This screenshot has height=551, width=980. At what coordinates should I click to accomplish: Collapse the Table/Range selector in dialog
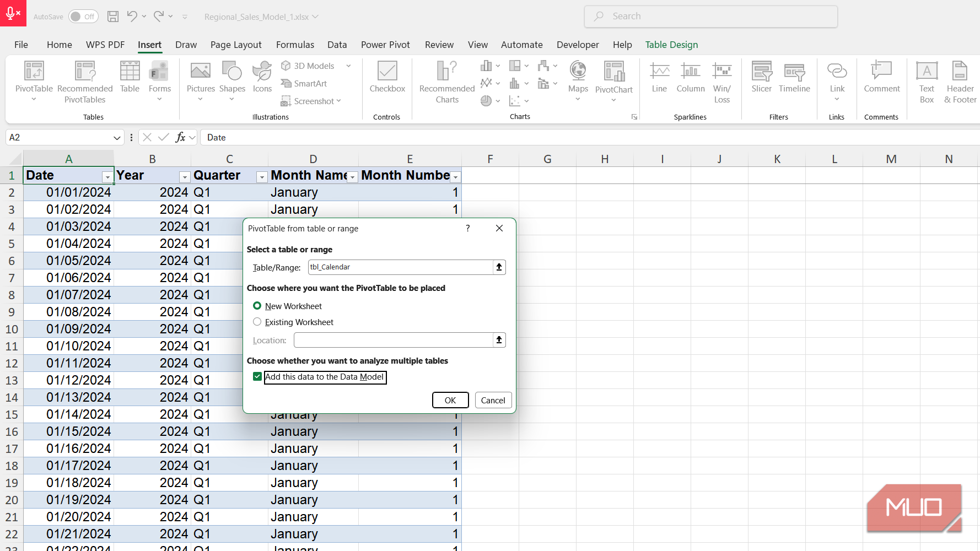tap(499, 267)
